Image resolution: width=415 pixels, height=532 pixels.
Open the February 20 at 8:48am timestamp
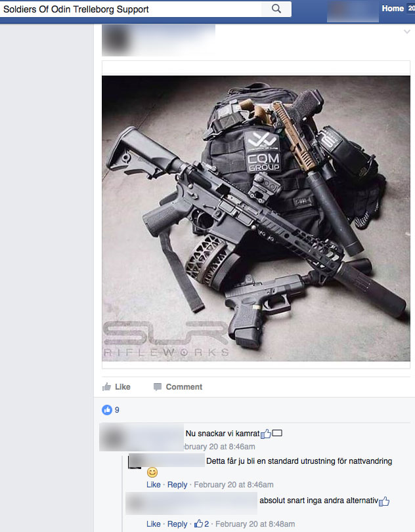coord(255,524)
